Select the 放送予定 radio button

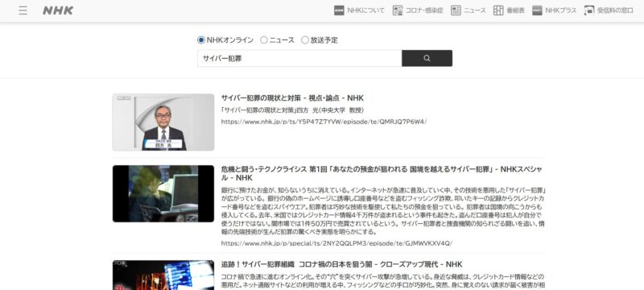tap(305, 40)
